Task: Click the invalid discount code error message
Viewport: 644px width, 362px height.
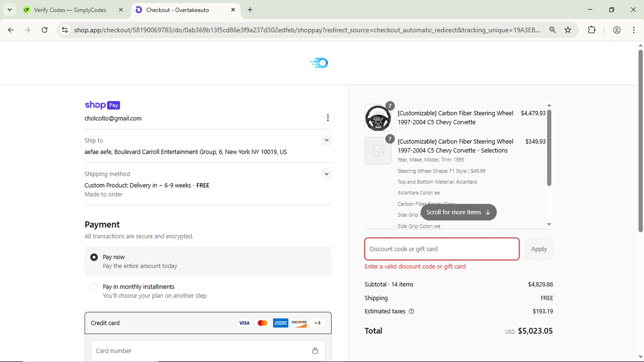Action: coord(415,267)
